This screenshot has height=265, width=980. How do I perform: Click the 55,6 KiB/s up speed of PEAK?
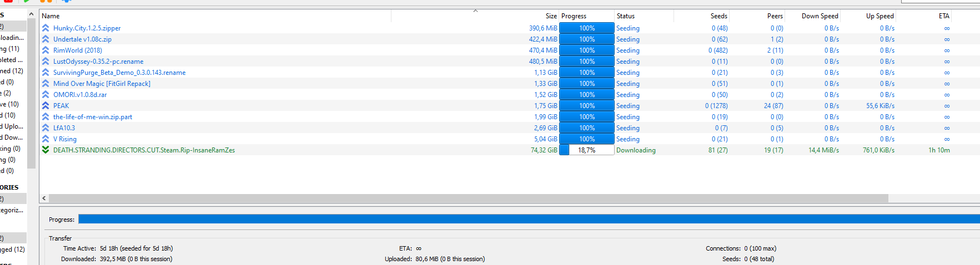pos(880,105)
